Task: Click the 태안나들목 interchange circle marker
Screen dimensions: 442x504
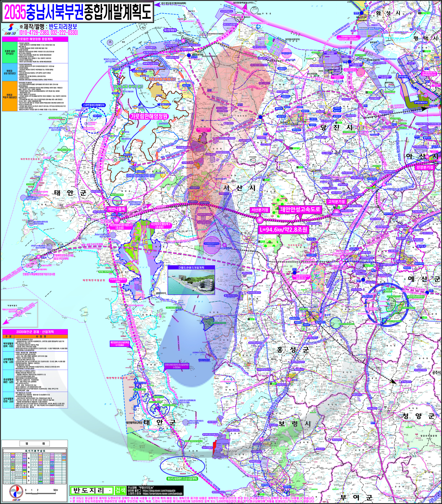Action: coord(117,219)
